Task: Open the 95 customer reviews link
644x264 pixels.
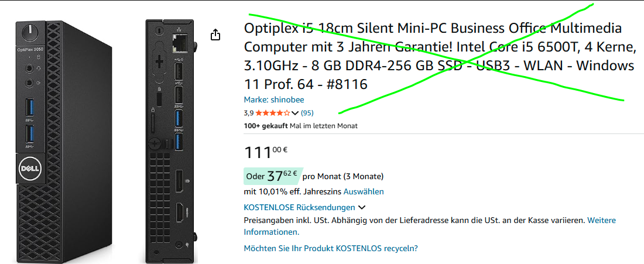Action: [x=307, y=113]
